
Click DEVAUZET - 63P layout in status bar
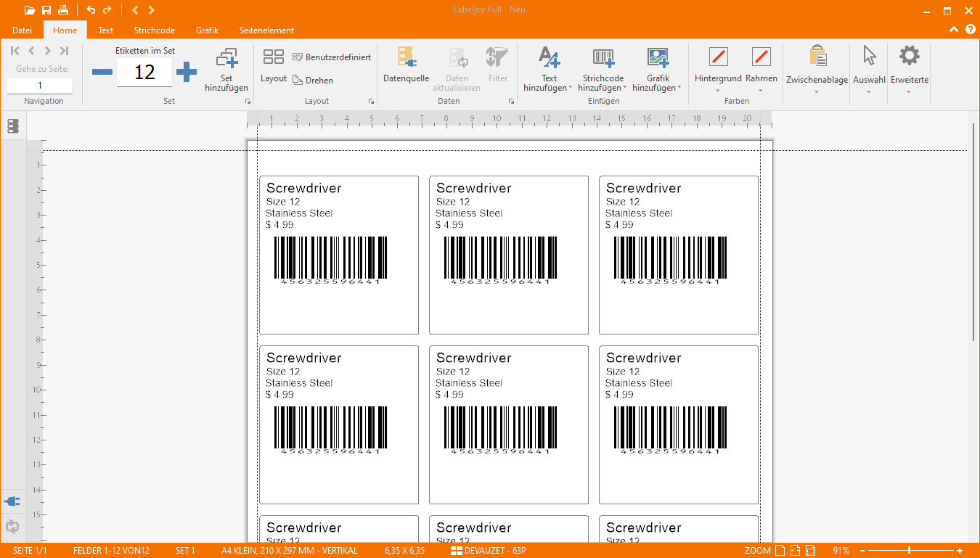[x=488, y=551]
